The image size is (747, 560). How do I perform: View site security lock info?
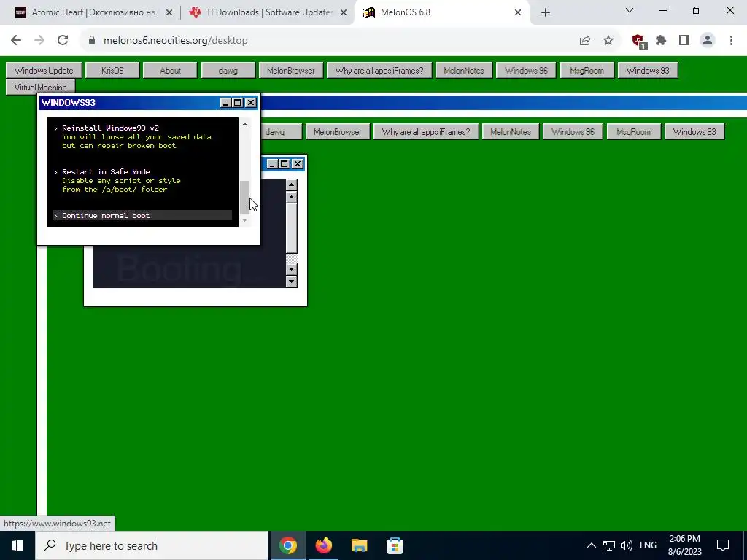pyautogui.click(x=93, y=41)
